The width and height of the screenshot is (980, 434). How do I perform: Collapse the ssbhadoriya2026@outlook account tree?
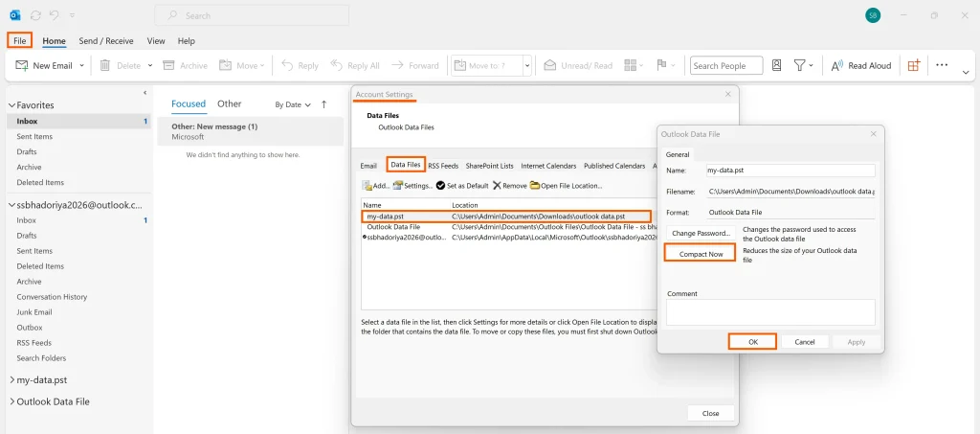[11, 204]
